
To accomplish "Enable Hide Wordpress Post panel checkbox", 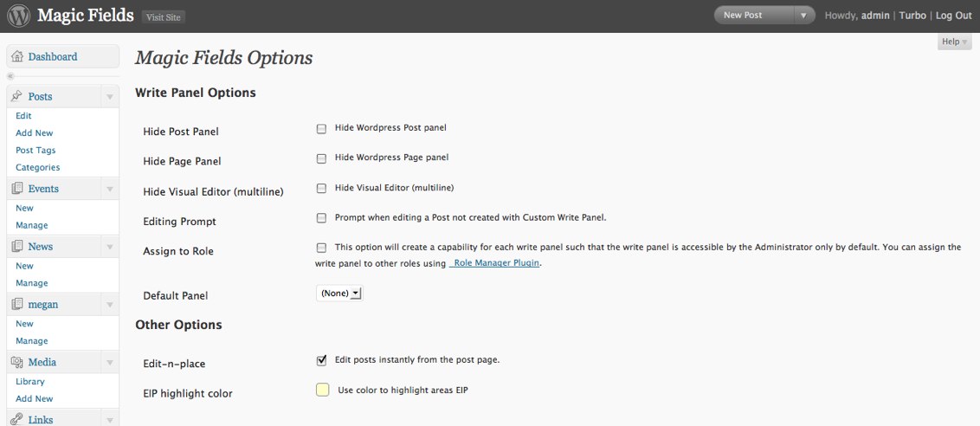I will [x=321, y=129].
